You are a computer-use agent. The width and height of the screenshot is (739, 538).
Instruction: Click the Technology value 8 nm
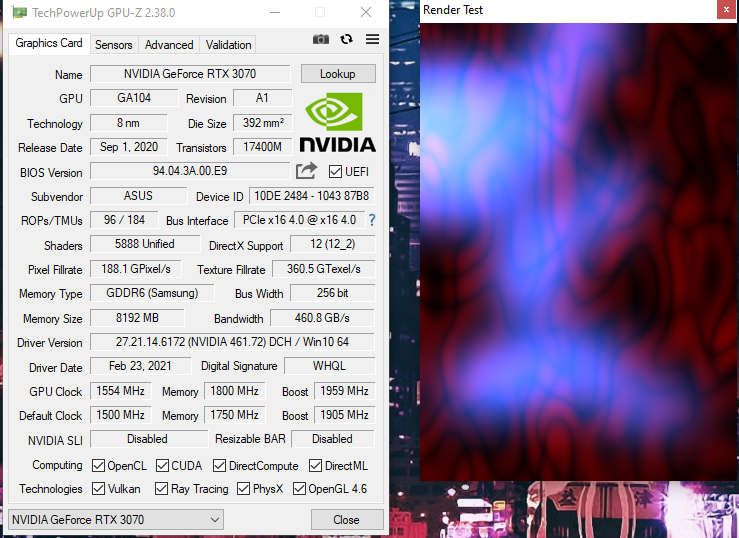tap(128, 123)
